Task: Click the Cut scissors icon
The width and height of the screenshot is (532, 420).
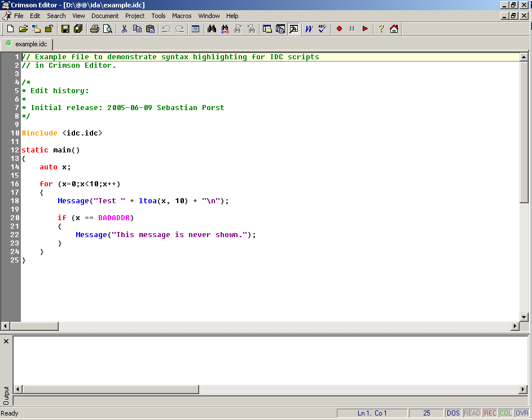Action: pos(124,29)
